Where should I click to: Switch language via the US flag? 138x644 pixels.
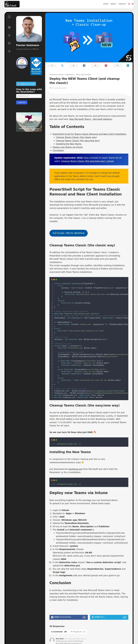(x=133, y=4)
